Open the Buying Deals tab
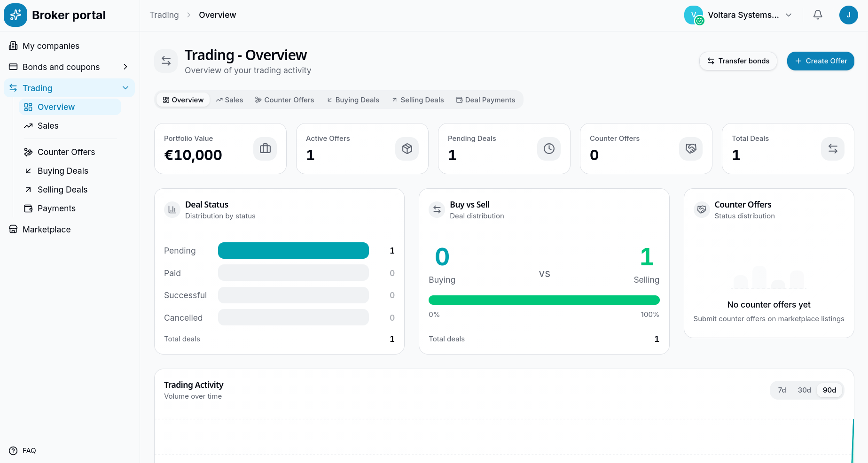The width and height of the screenshot is (868, 463). pyautogui.click(x=353, y=100)
